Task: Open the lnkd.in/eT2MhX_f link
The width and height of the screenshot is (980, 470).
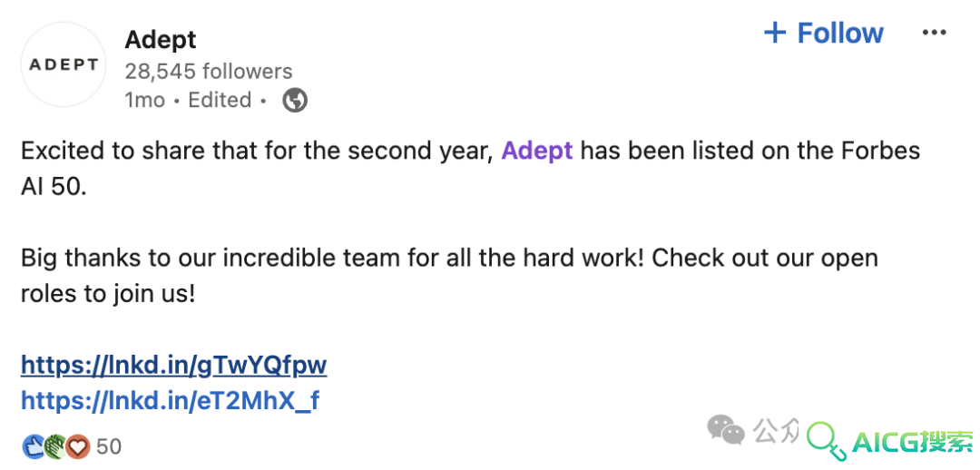Action: [170, 400]
